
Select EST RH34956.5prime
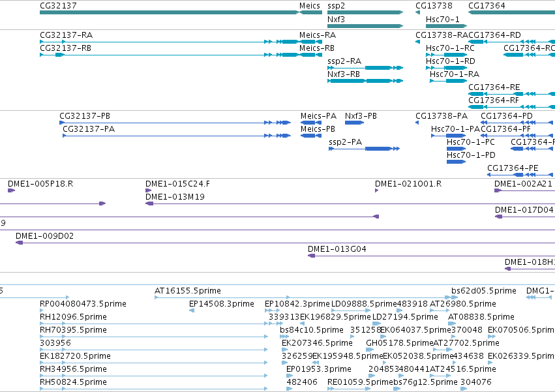pyautogui.click(x=154, y=376)
